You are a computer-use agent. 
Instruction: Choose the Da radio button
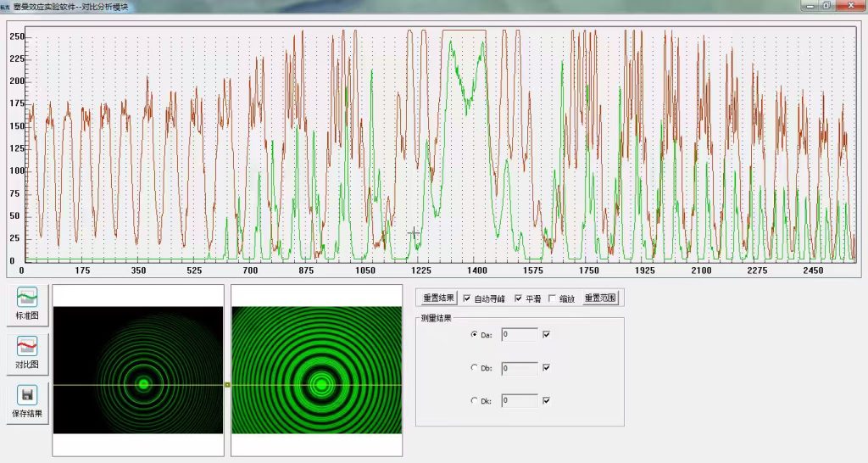click(x=474, y=334)
